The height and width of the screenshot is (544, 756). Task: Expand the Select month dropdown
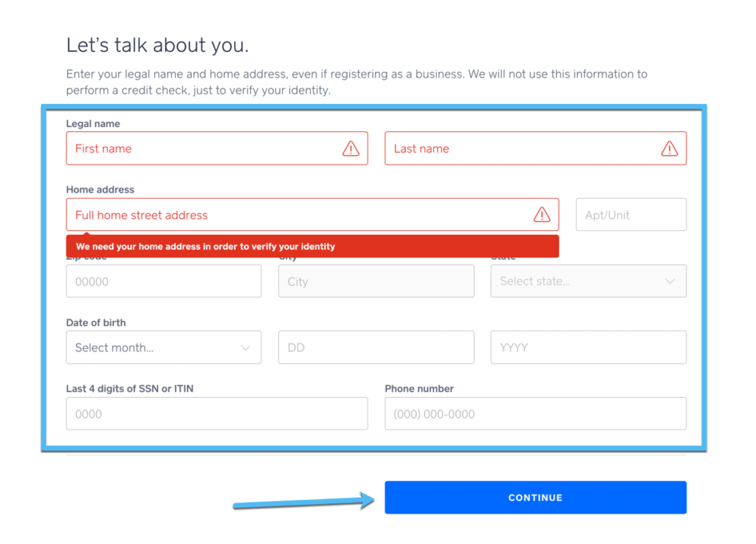click(x=163, y=348)
